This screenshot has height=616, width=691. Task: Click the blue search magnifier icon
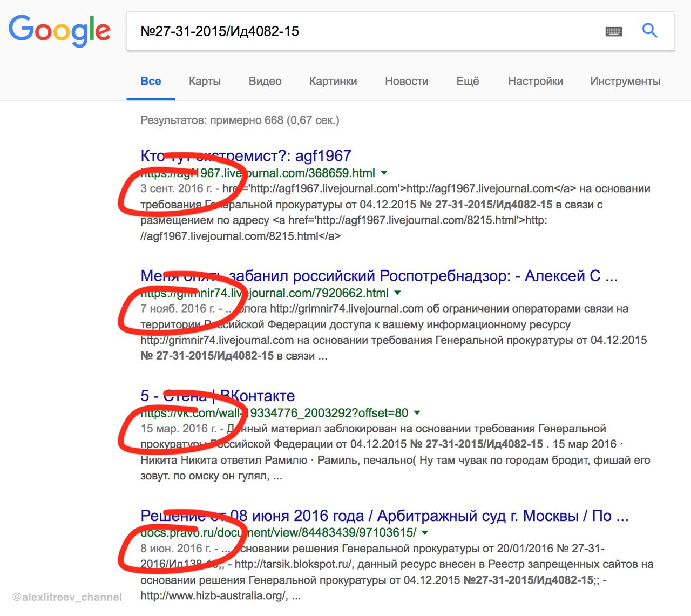[x=649, y=31]
